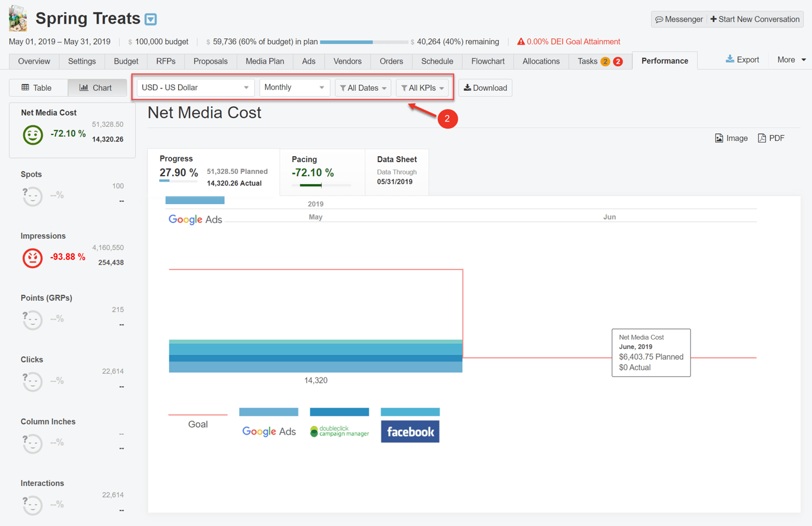
Task: Click the green happy face for Net Media Cost
Action: 32,134
